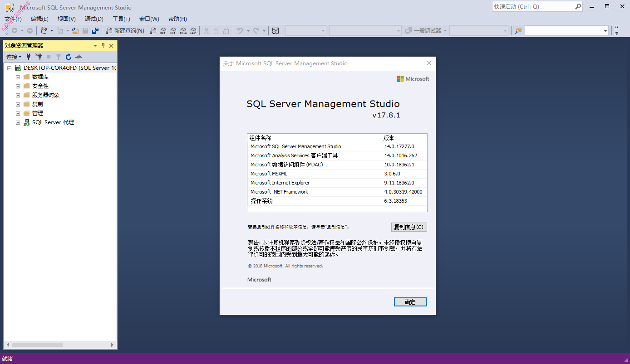
Task: Click the Quick Launch magnifier icon
Action: pos(578,6)
